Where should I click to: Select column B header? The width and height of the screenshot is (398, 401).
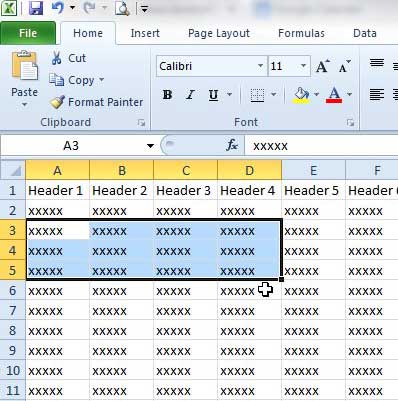point(121,170)
